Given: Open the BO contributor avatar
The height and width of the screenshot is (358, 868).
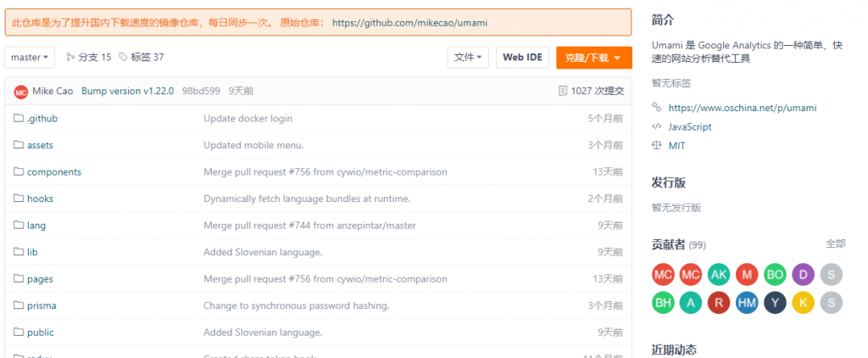Looking at the screenshot, I should click(775, 274).
